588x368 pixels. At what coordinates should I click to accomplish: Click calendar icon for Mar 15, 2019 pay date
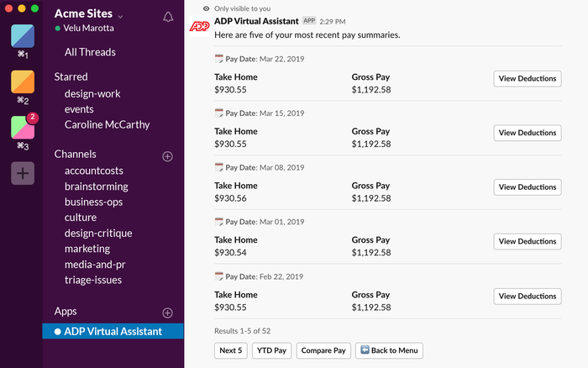click(x=218, y=113)
